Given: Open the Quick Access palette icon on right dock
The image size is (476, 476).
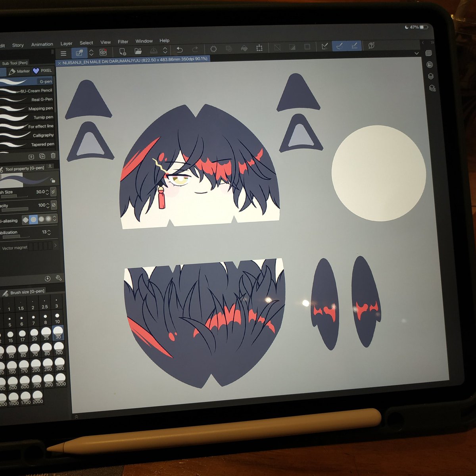Looking at the screenshot, I should [x=428, y=53].
